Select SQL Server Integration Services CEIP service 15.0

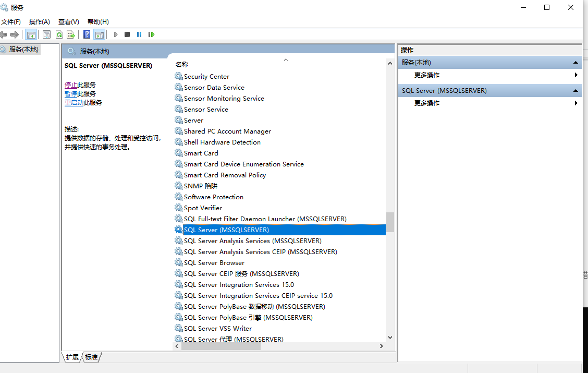(258, 295)
